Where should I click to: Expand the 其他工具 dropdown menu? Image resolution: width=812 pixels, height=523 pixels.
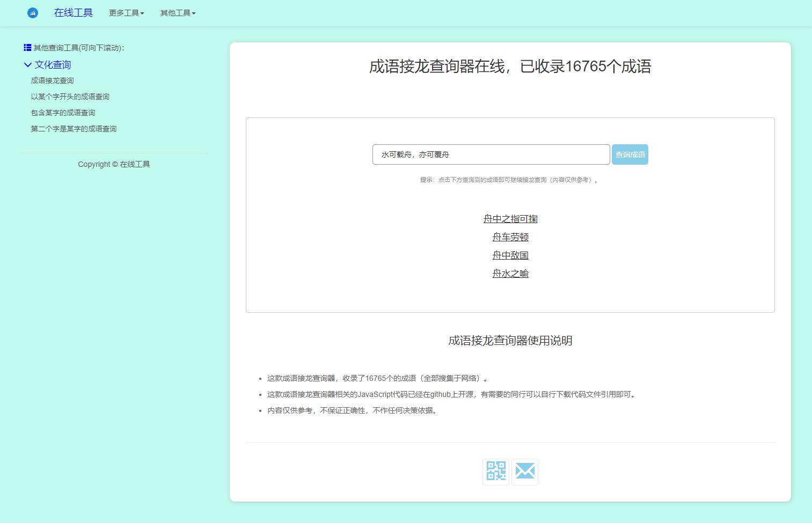[178, 13]
